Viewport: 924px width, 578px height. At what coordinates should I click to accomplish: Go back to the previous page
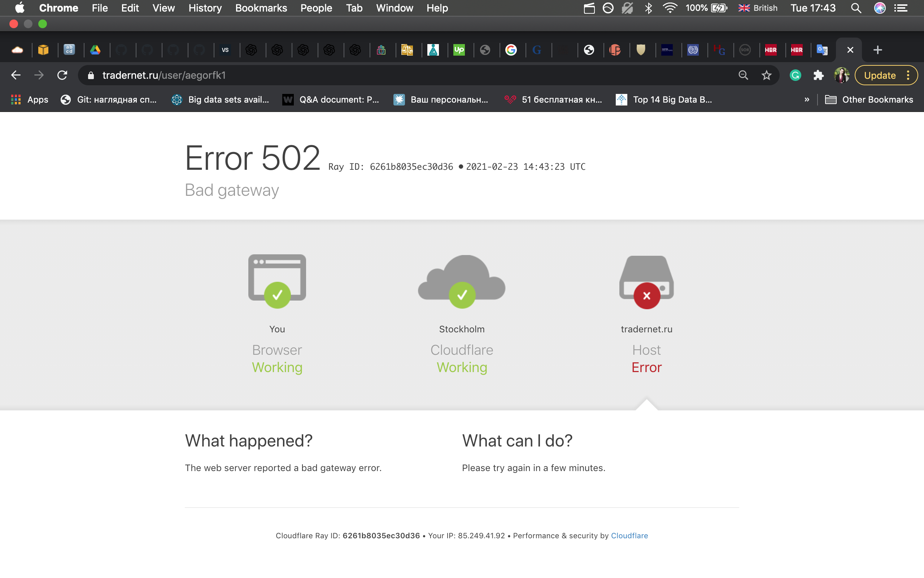point(16,75)
